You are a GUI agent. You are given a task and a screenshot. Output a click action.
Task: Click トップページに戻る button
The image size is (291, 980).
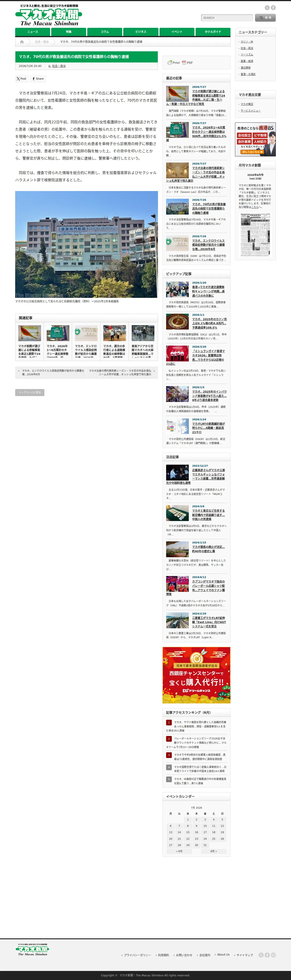30,392
